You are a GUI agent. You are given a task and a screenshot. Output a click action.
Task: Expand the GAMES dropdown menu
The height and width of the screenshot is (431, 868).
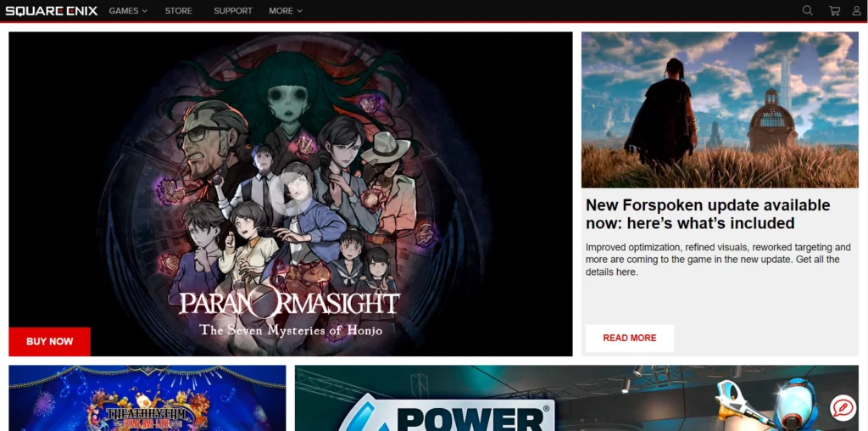128,10
